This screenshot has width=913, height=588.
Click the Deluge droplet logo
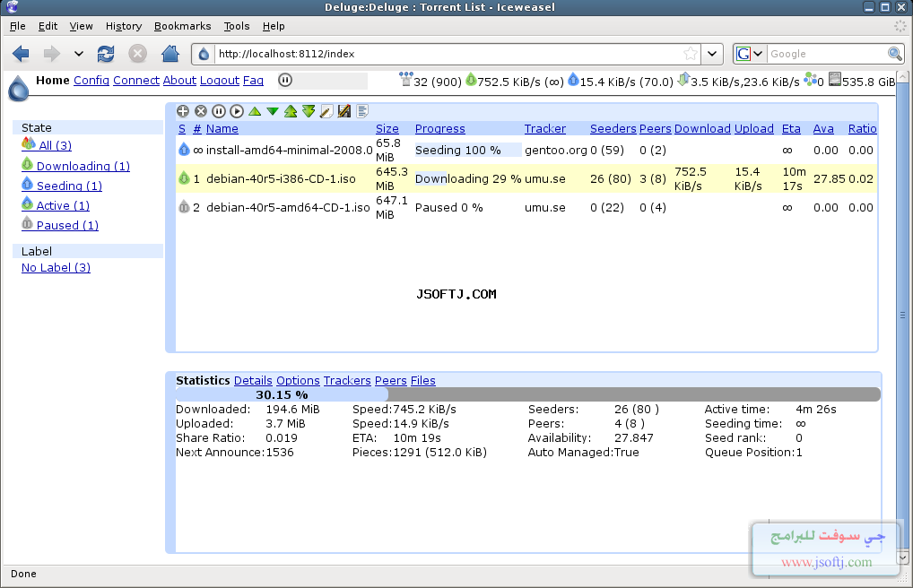pos(19,88)
